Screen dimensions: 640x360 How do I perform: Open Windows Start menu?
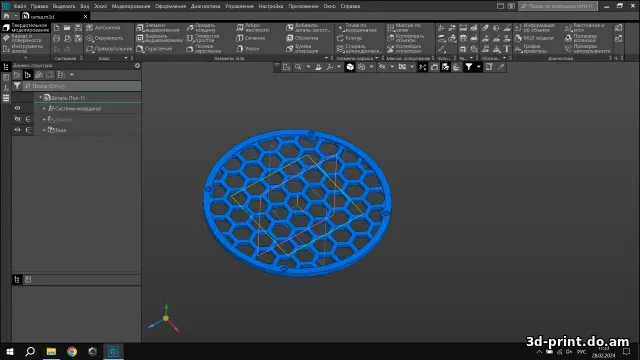click(x=10, y=351)
